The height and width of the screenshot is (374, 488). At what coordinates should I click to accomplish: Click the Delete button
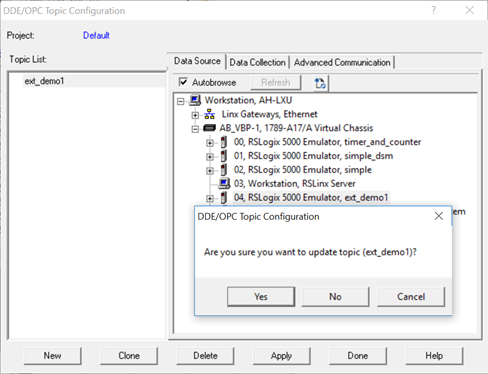[x=205, y=356]
